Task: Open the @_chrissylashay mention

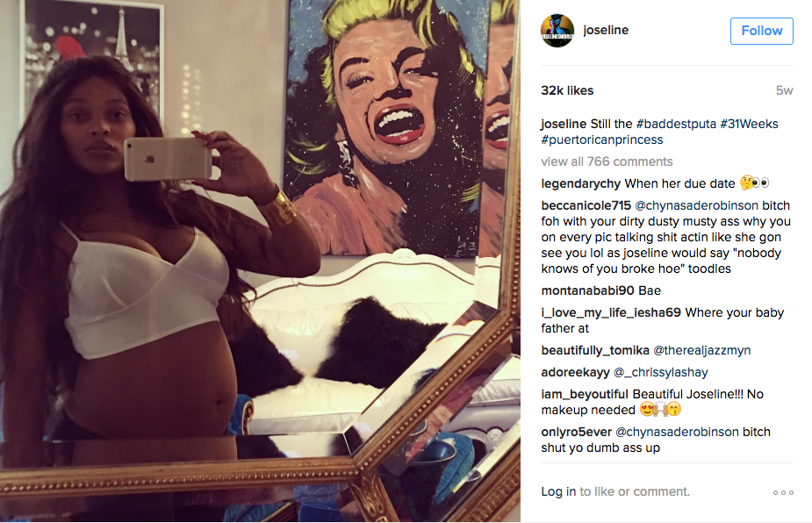Action: tap(660, 372)
